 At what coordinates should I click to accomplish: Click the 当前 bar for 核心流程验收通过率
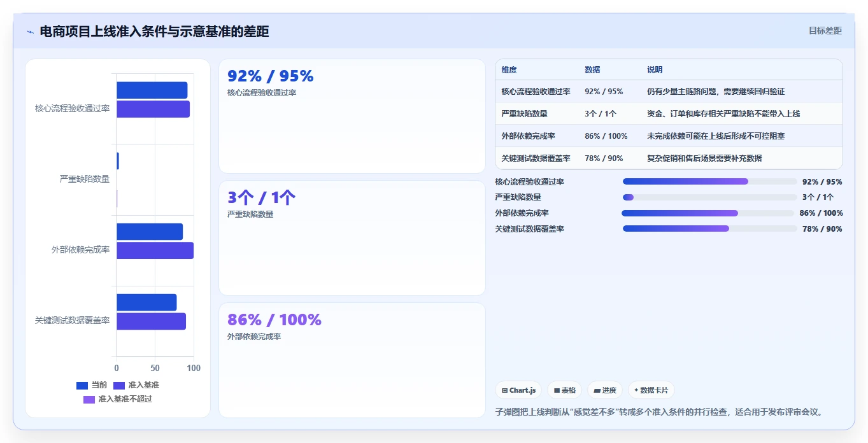(x=152, y=90)
